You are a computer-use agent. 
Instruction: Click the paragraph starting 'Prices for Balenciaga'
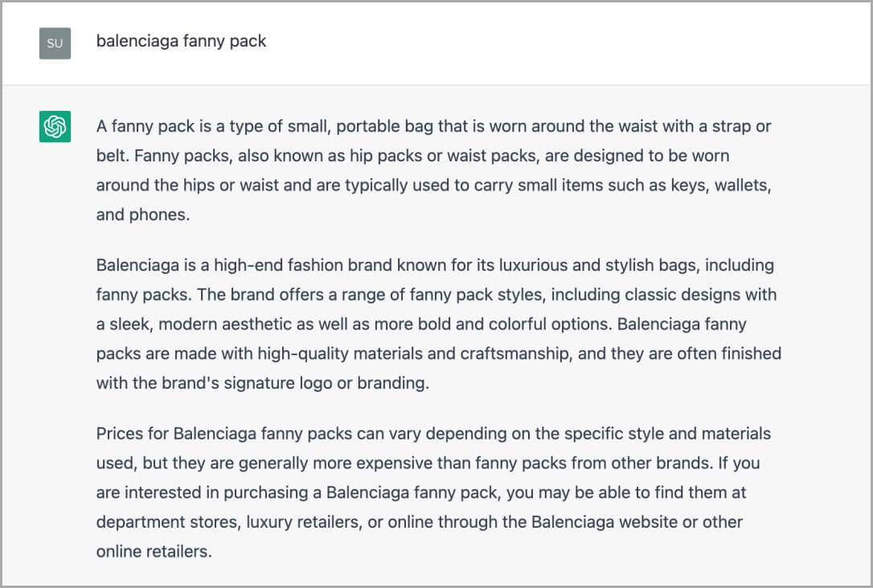click(x=434, y=492)
